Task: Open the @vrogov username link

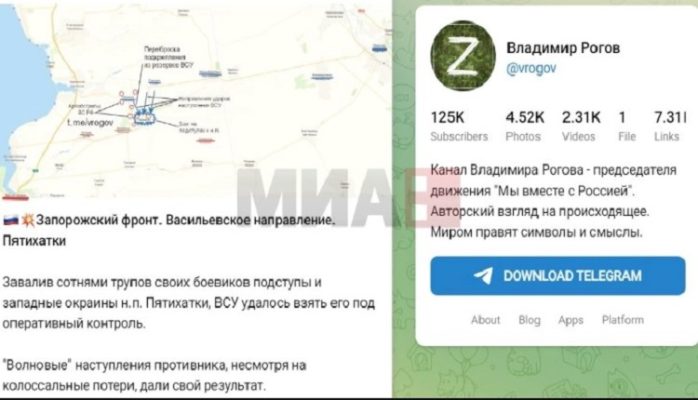Action: click(x=531, y=68)
